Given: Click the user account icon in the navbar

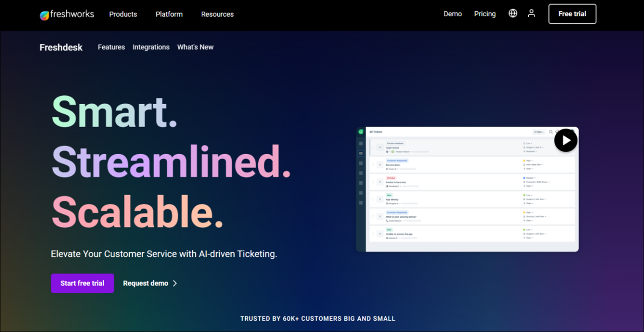Looking at the screenshot, I should [x=531, y=14].
